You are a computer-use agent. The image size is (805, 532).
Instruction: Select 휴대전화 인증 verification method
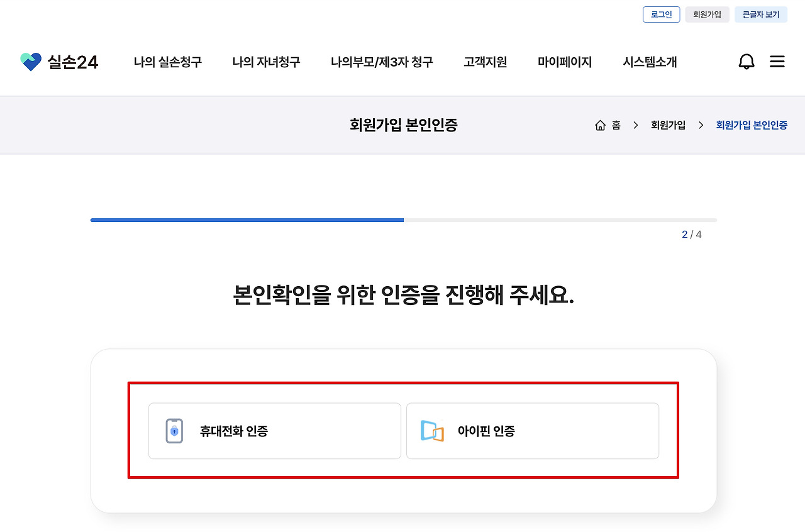click(275, 431)
